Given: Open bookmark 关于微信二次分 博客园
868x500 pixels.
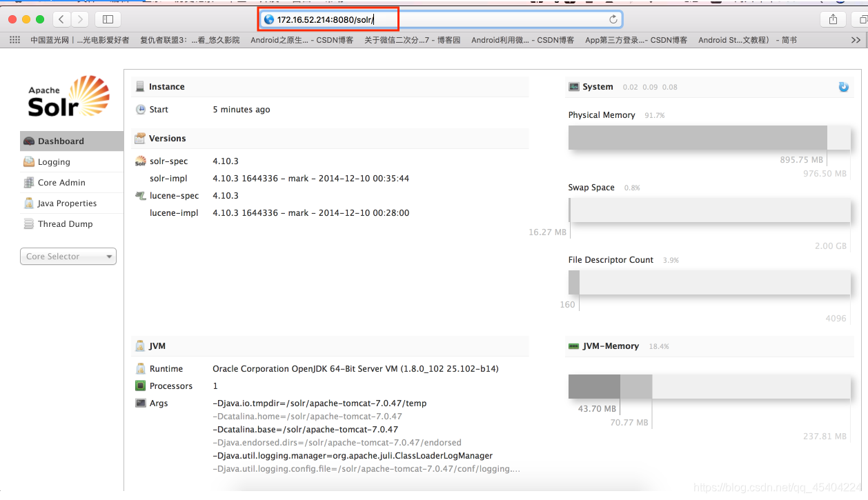Looking at the screenshot, I should tap(412, 40).
